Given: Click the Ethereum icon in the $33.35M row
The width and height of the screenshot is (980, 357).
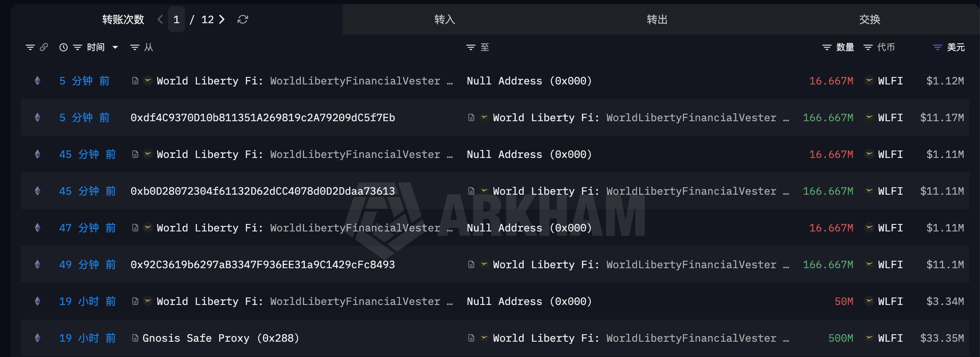Looking at the screenshot, I should coord(38,338).
